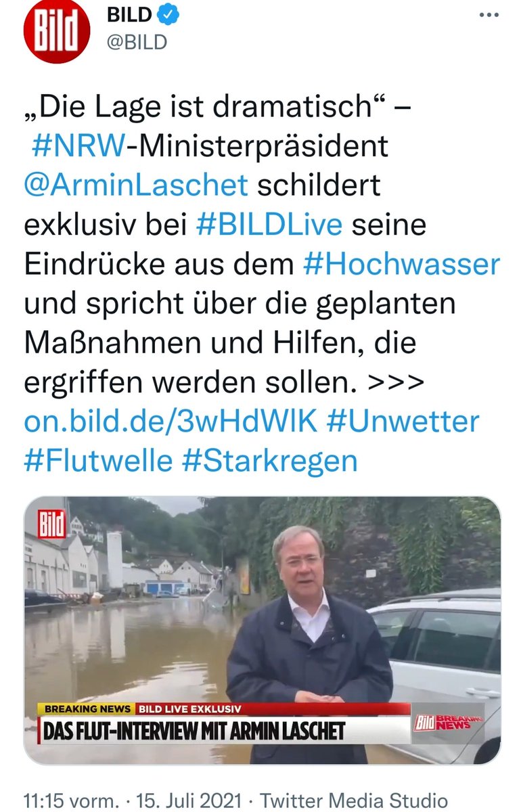Image resolution: width=521 pixels, height=812 pixels.
Task: Open the @BILD handle
Action: 137,42
